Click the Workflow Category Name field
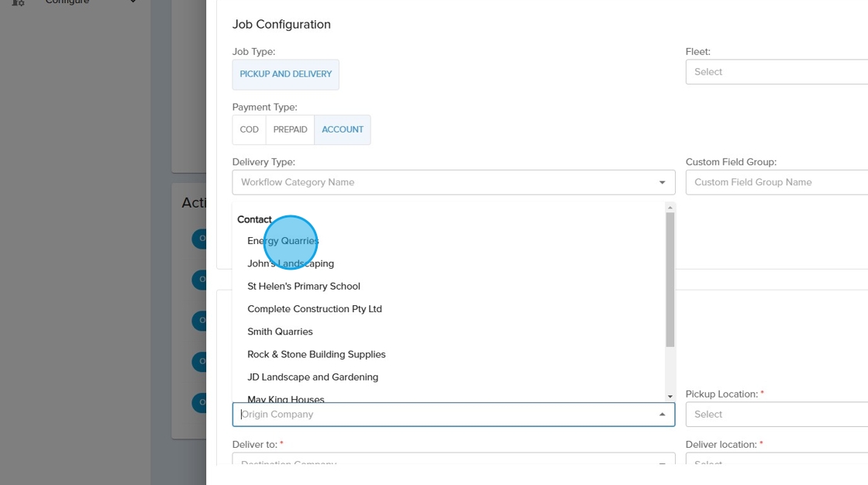The width and height of the screenshot is (868, 485). [442, 182]
